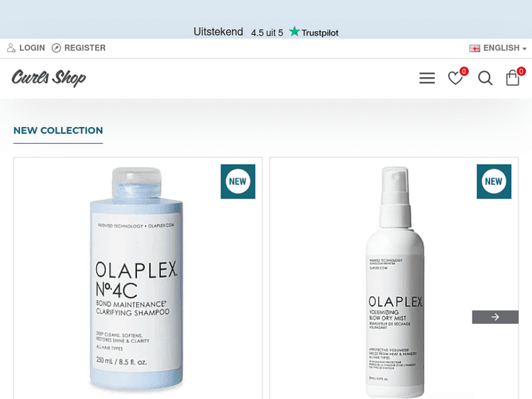532x399 pixels.
Task: Go to the Curls Shop logo homepage
Action: 48,78
